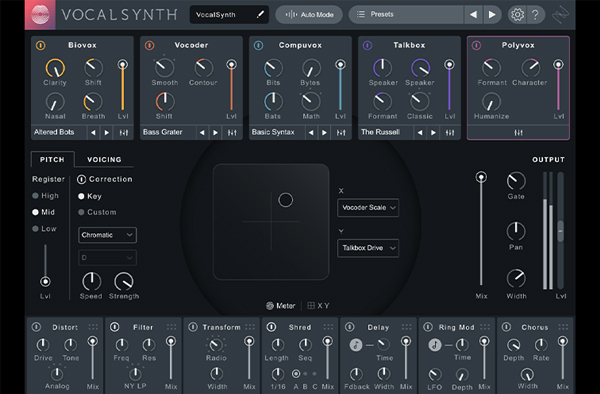
Task: Open the Y axis Talkbox Drive dropdown
Action: (368, 248)
